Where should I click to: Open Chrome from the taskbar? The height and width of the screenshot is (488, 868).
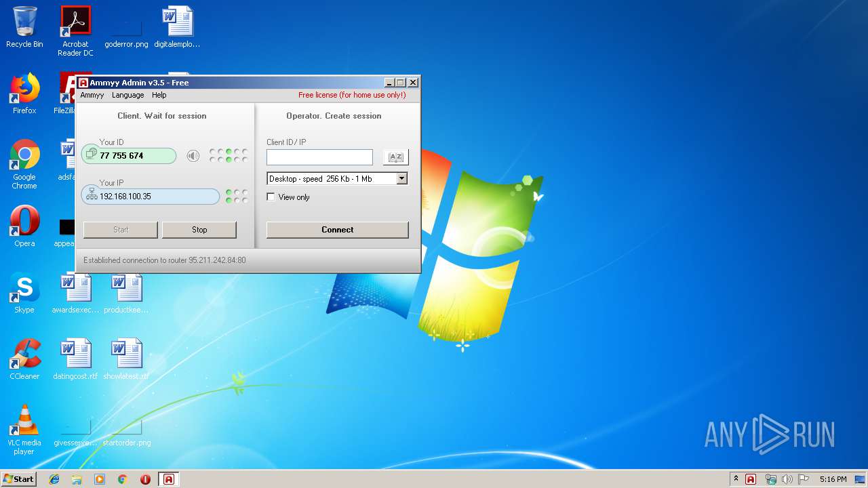click(123, 479)
